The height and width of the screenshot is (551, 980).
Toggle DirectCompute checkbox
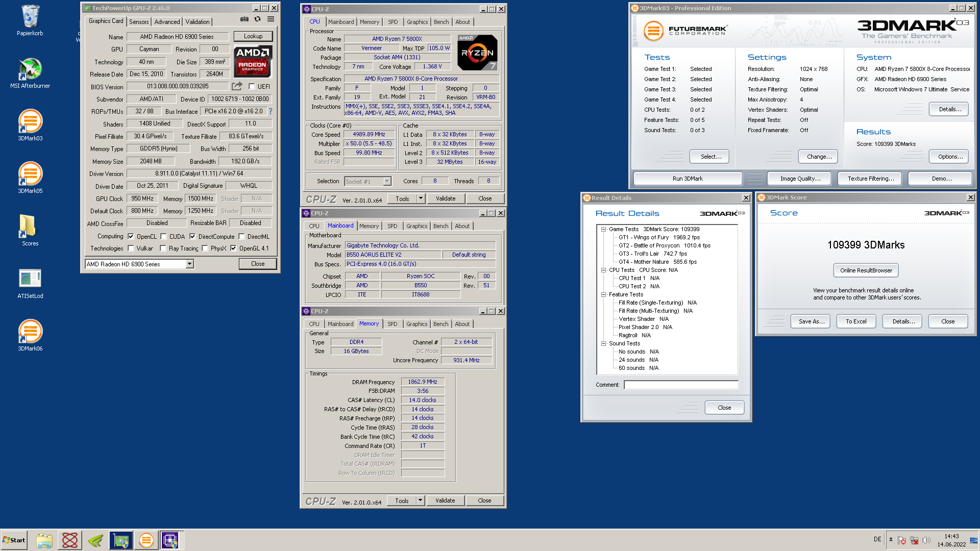192,236
